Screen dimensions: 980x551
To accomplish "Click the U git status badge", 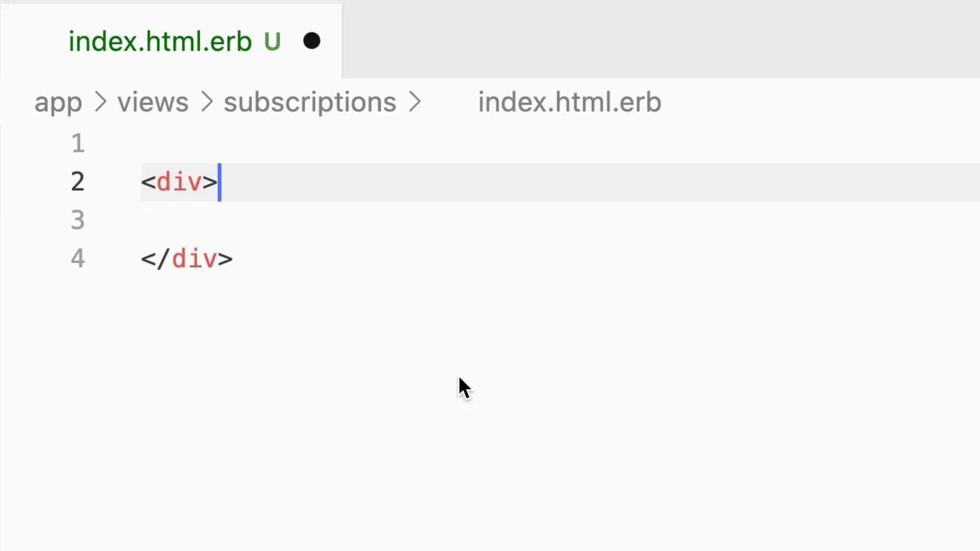I will [272, 42].
